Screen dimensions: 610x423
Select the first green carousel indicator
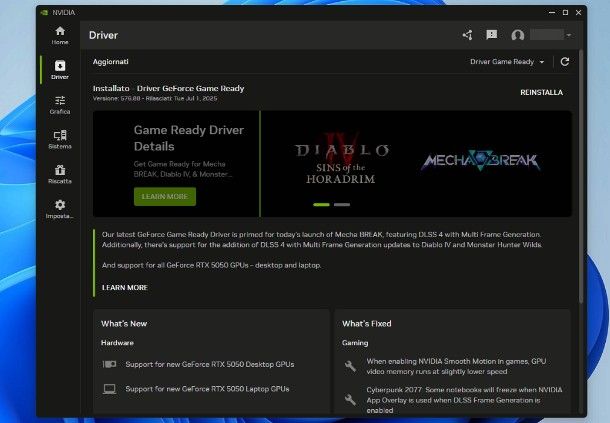321,204
